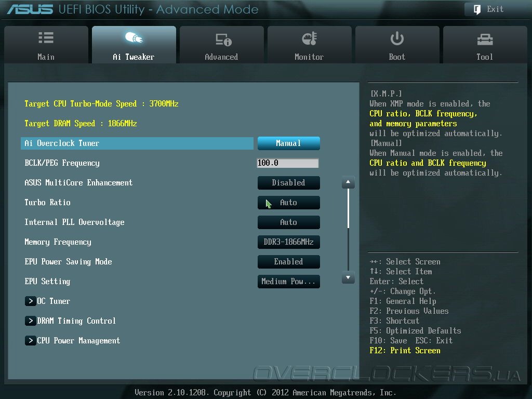Change ASUS MultiCore Enhancement Disabled option

click(x=289, y=183)
